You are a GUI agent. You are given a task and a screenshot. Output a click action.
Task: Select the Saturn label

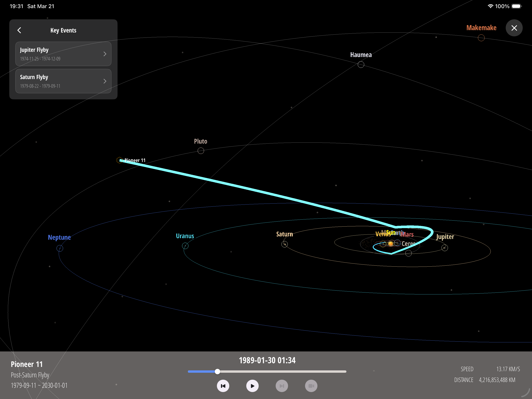coord(285,234)
